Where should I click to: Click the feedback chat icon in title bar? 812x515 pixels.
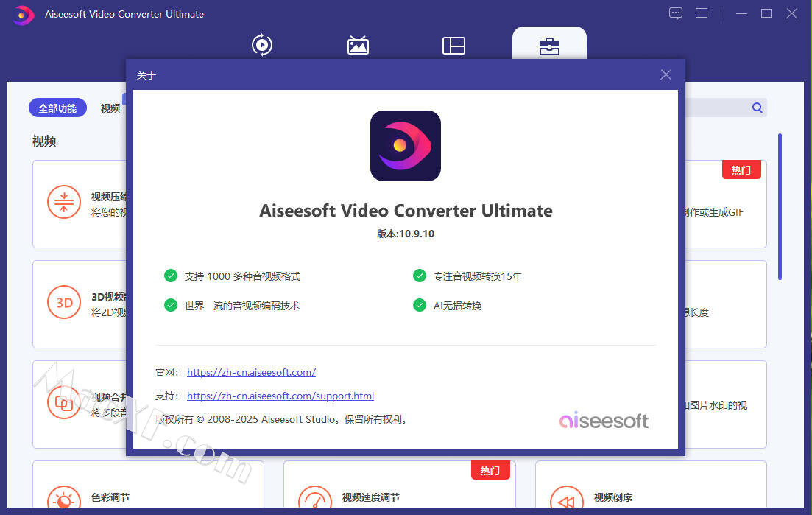[676, 13]
